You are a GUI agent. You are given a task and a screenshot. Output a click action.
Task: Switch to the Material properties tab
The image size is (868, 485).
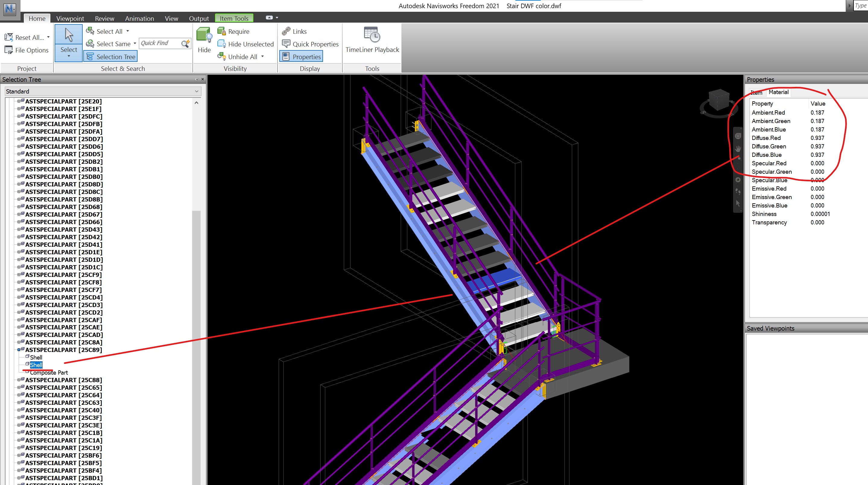pyautogui.click(x=779, y=92)
